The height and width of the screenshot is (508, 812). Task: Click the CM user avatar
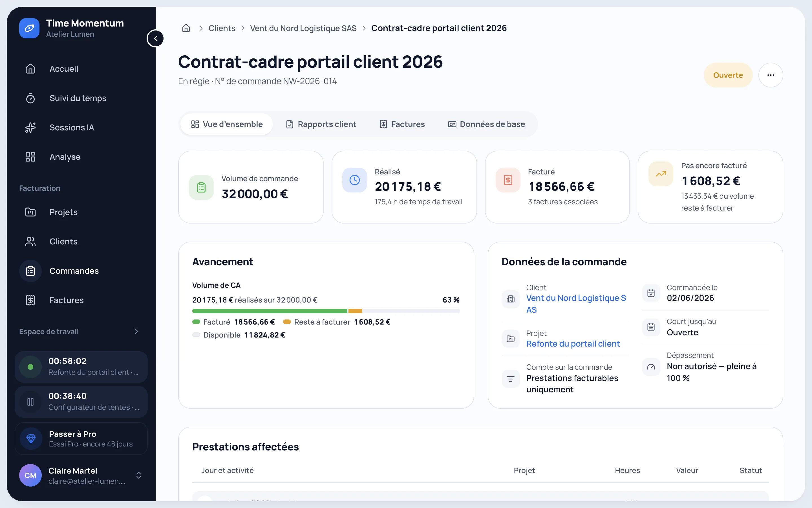point(30,476)
